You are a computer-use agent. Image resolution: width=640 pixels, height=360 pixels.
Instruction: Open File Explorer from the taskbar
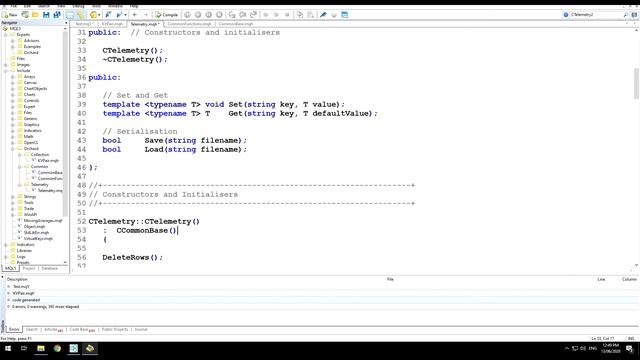pyautogui.click(x=41, y=348)
